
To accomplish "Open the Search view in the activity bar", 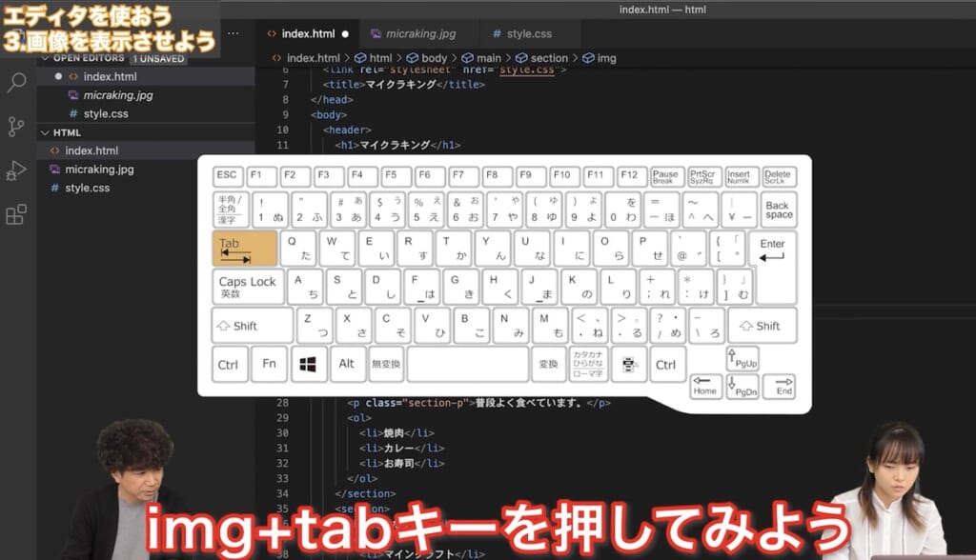I will 16,82.
